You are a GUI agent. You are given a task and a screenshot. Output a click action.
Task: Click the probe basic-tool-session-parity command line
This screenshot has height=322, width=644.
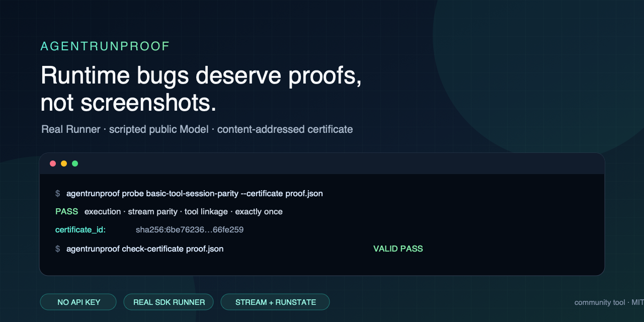pyautogui.click(x=195, y=194)
